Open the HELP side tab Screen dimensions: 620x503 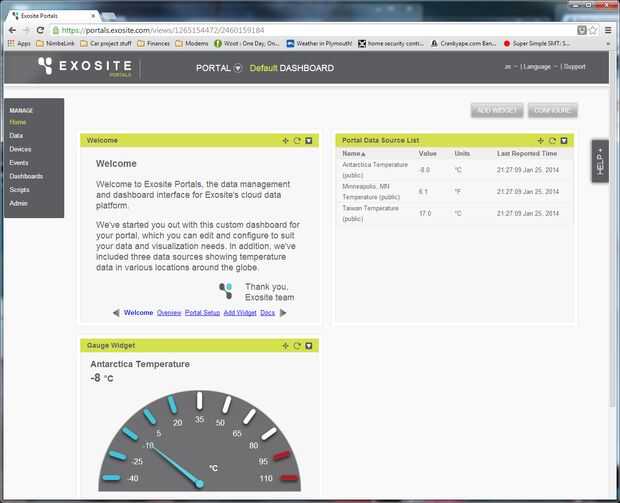point(600,161)
